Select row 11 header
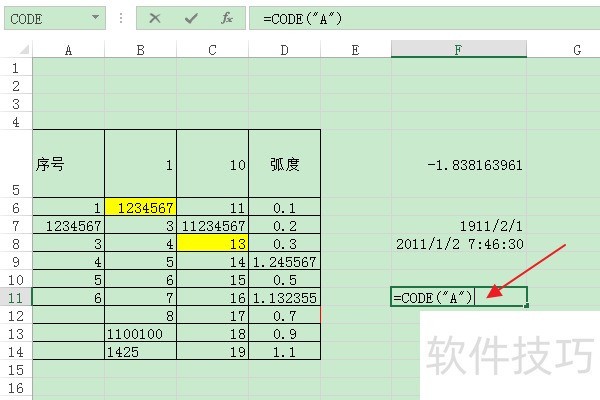The width and height of the screenshot is (600, 400). (16, 297)
